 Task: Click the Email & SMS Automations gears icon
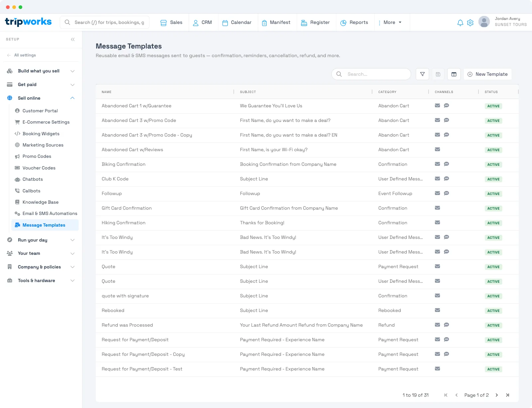point(17,213)
